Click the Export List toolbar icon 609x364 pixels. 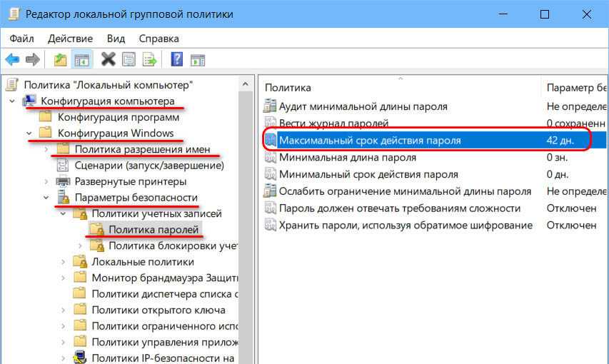pyautogui.click(x=148, y=59)
